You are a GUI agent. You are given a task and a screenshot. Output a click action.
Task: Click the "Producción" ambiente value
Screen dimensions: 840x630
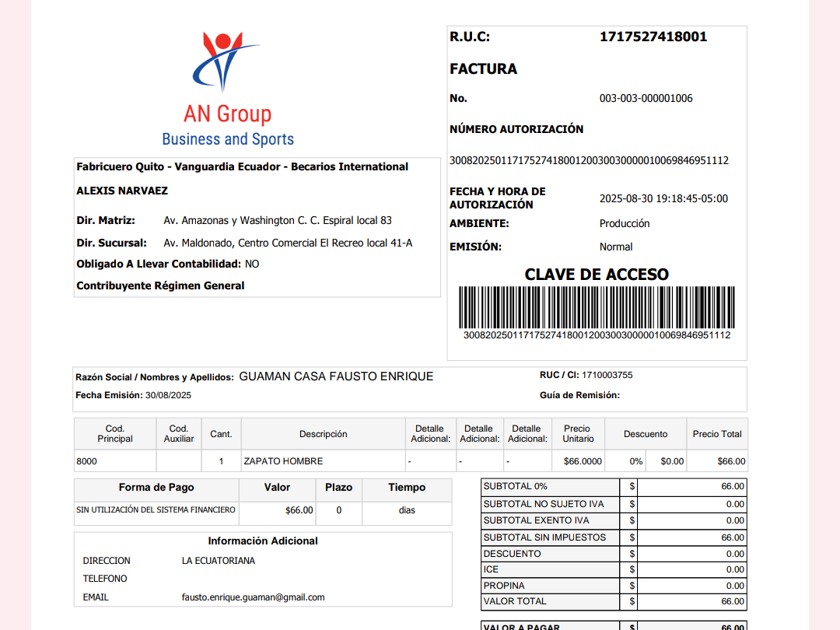pos(624,223)
